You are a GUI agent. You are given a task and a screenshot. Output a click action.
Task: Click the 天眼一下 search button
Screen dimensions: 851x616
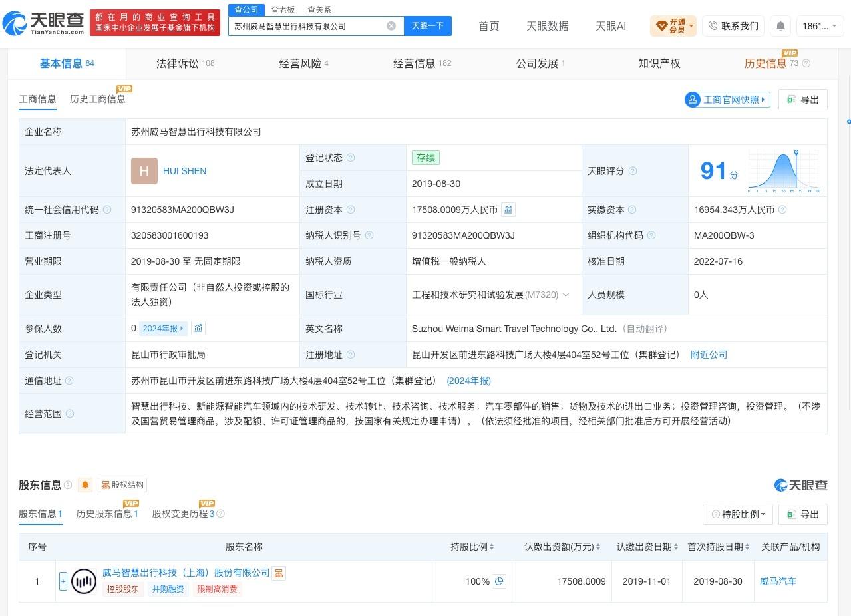click(x=427, y=26)
